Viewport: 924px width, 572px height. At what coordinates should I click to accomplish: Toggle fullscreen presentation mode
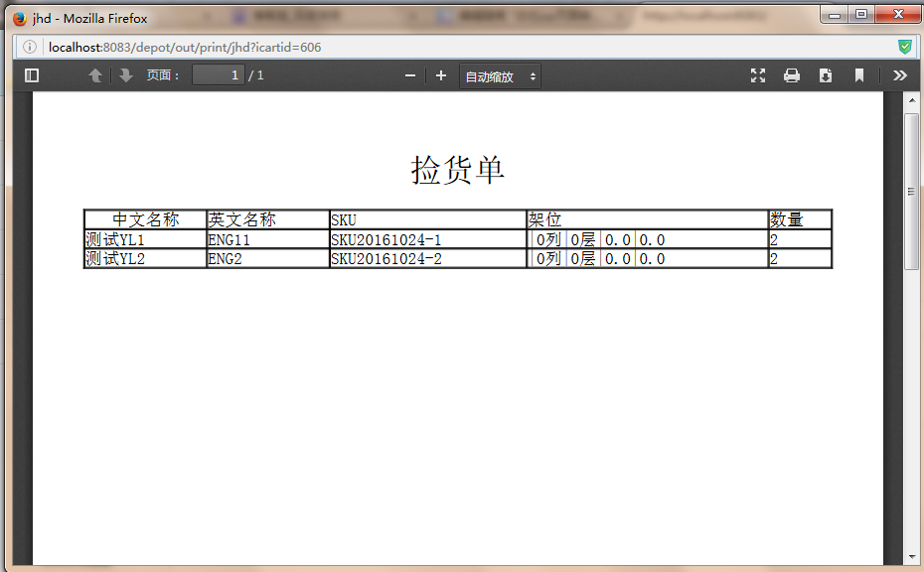pos(758,74)
